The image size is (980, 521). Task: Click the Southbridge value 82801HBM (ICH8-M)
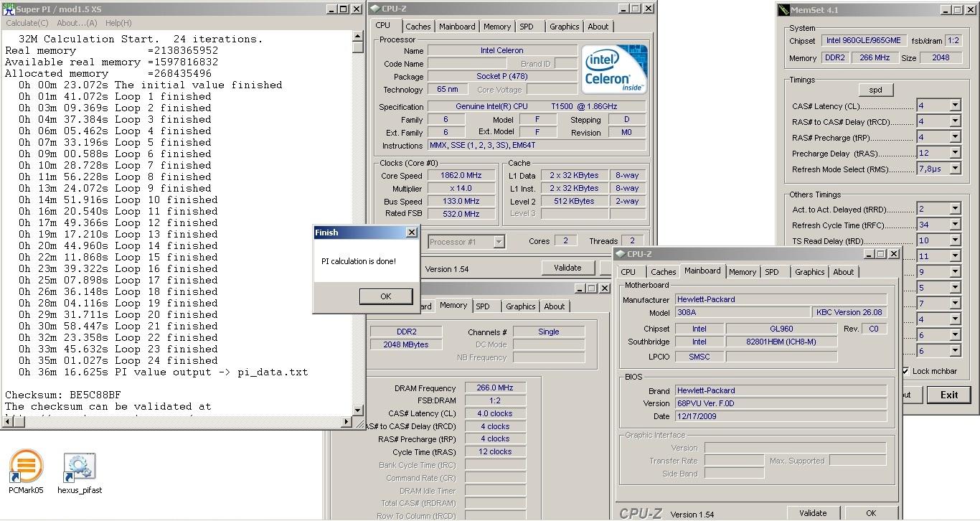[781, 342]
